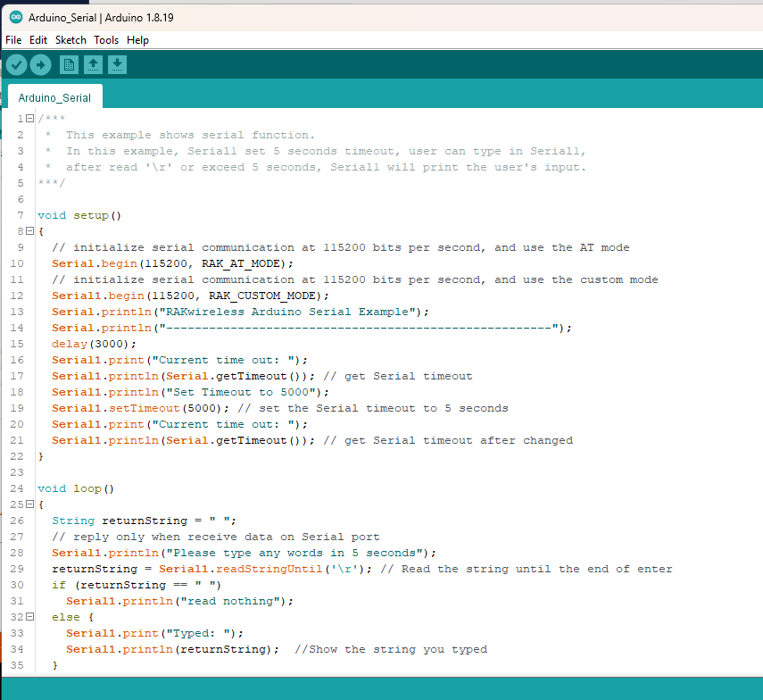Collapse the loop function fold at line 25
The width and height of the screenshot is (763, 700).
coord(30,504)
